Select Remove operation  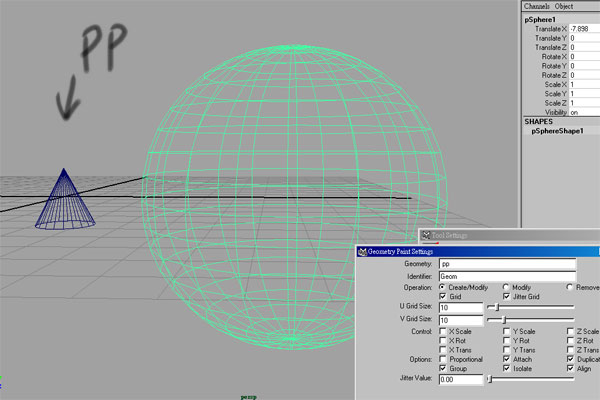tap(569, 287)
